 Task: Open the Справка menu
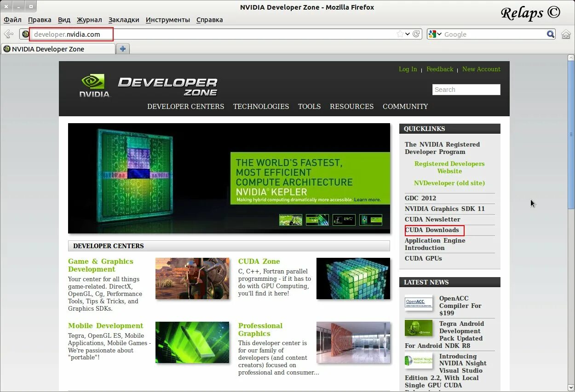click(x=210, y=20)
